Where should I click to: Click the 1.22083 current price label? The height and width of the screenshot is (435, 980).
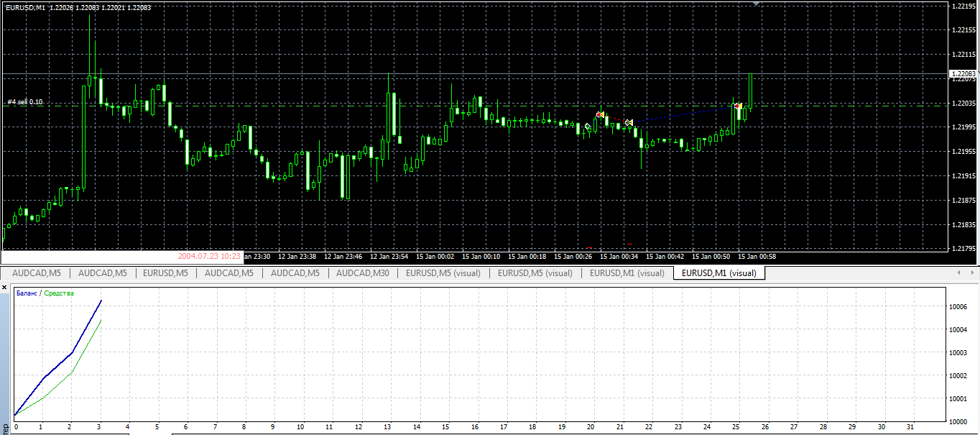coord(963,73)
